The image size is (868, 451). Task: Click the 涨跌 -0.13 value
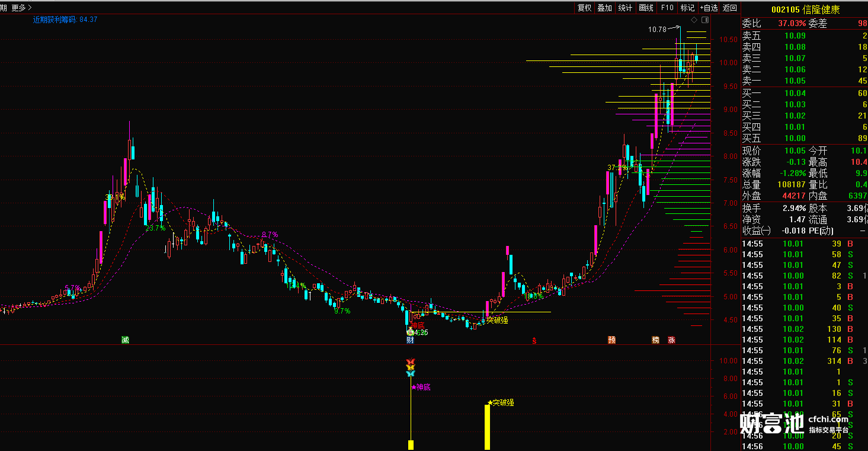pos(795,162)
